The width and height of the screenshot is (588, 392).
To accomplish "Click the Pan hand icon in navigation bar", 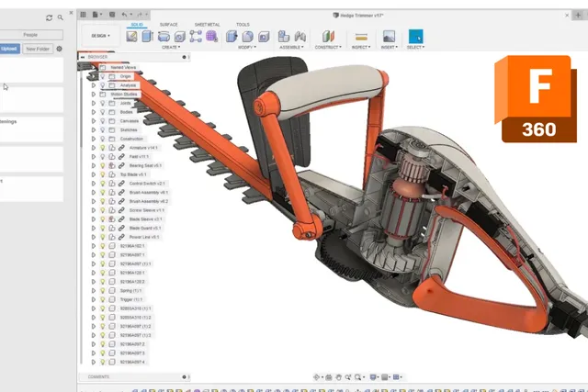I will [339, 377].
